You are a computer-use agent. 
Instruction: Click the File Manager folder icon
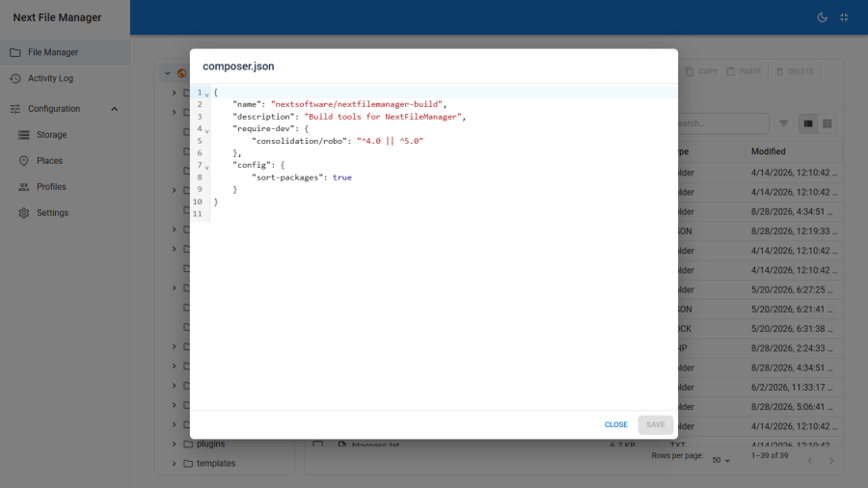pos(15,53)
